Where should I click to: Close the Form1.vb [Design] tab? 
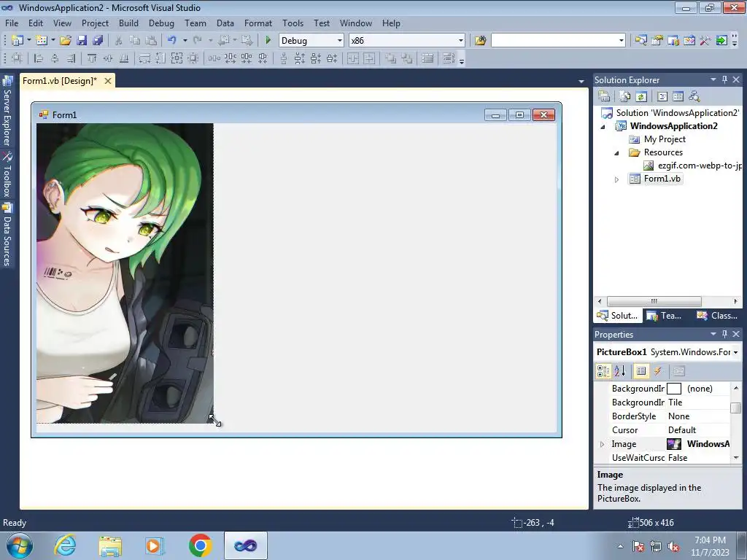[x=108, y=81]
